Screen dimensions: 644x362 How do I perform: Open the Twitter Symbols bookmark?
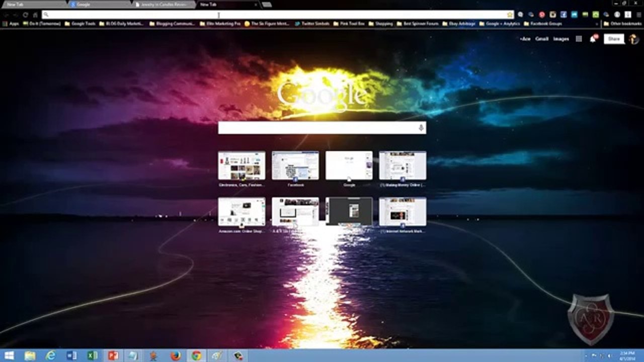click(312, 24)
